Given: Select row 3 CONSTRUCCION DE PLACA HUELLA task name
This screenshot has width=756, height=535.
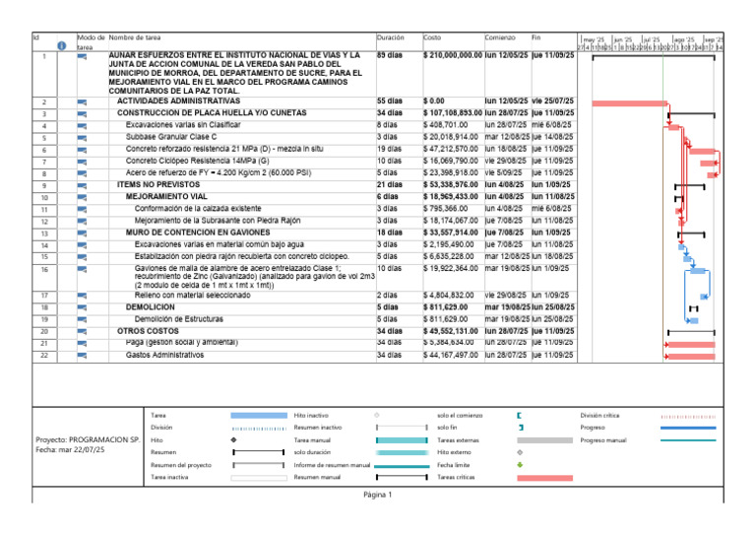Looking at the screenshot, I should point(212,113).
